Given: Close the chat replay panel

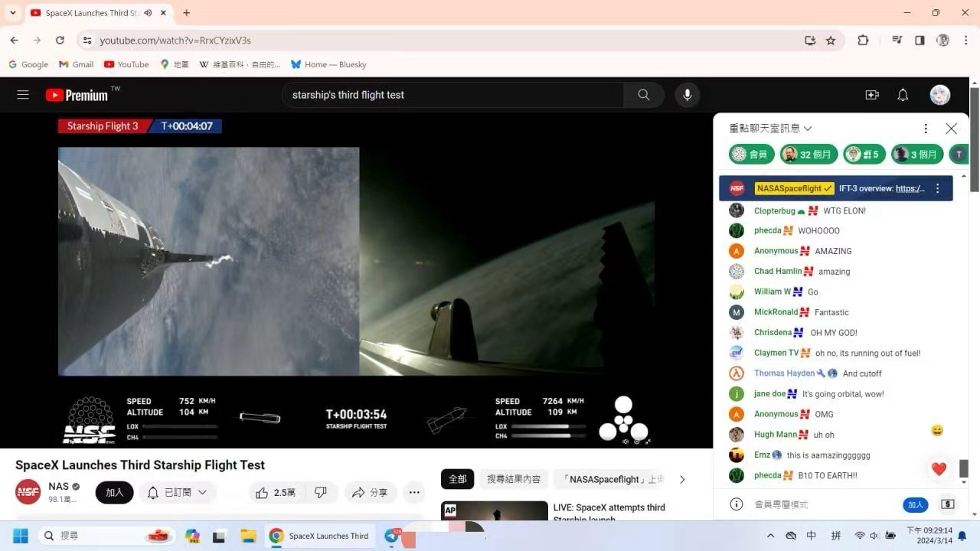Looking at the screenshot, I should pyautogui.click(x=951, y=129).
